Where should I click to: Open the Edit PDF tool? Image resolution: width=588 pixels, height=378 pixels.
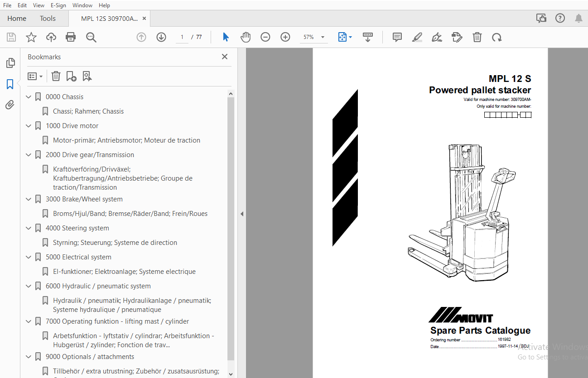457,37
